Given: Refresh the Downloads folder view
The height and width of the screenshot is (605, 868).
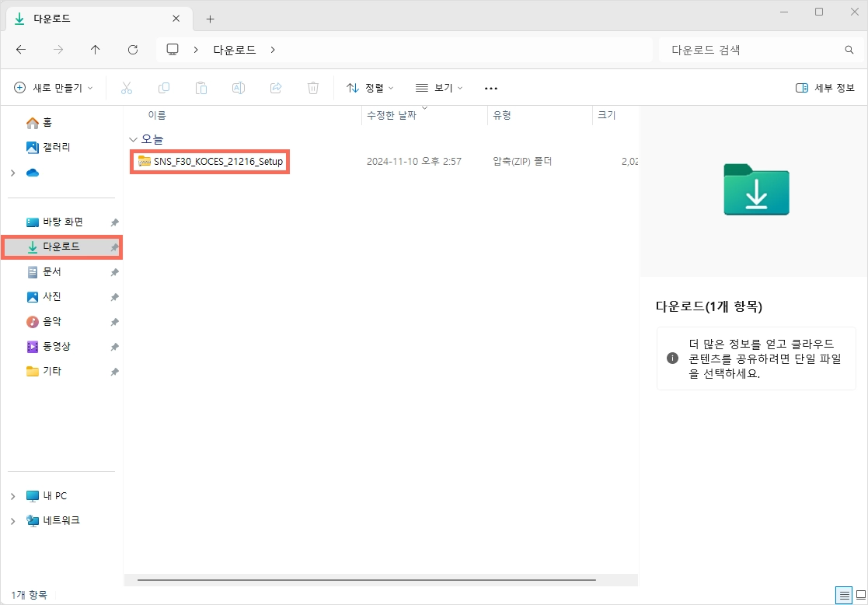Looking at the screenshot, I should (x=133, y=50).
